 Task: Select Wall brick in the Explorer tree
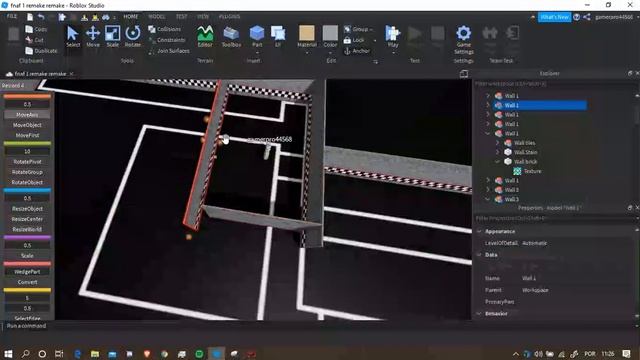[x=525, y=162]
